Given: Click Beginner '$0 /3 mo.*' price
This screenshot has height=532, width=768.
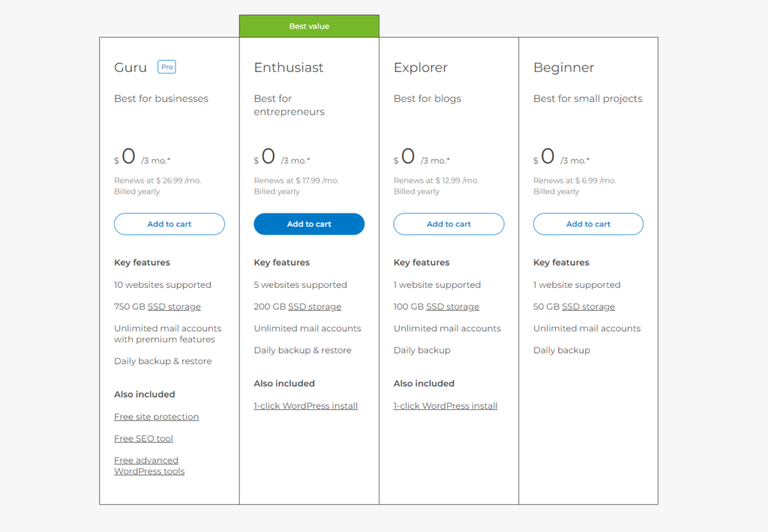Looking at the screenshot, I should (561, 157).
